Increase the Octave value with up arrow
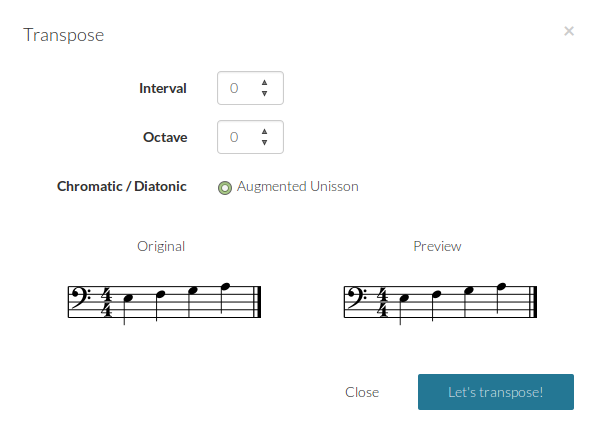Viewport: 597px width, 442px height. click(x=264, y=132)
